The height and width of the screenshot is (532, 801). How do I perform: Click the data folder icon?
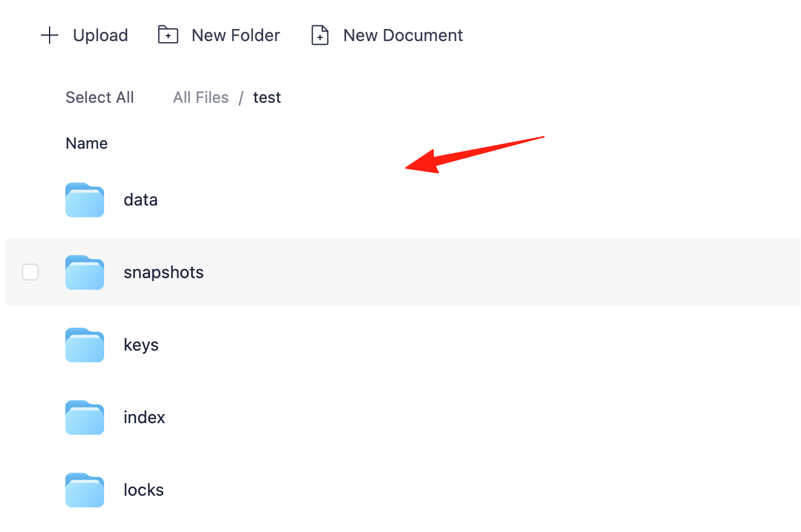(85, 199)
